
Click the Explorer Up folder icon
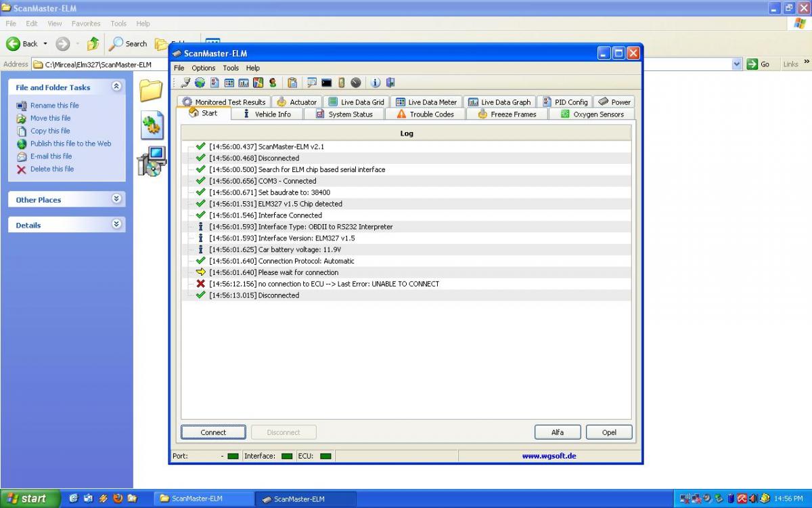(x=93, y=44)
